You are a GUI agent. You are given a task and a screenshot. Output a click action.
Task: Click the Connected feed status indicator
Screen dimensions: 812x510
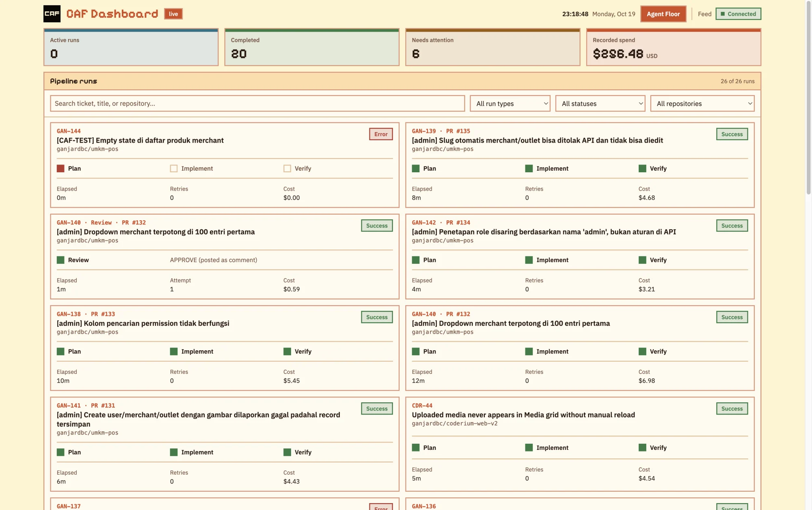(738, 14)
